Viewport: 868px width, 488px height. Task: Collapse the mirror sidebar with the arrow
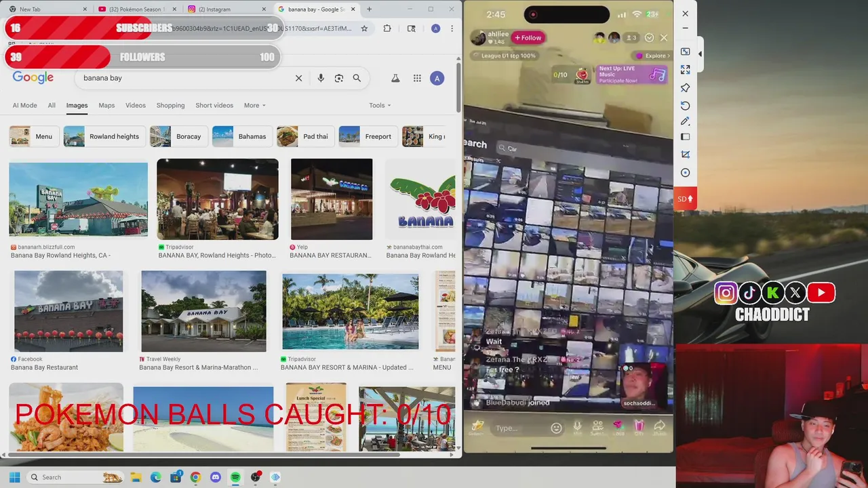coord(700,54)
